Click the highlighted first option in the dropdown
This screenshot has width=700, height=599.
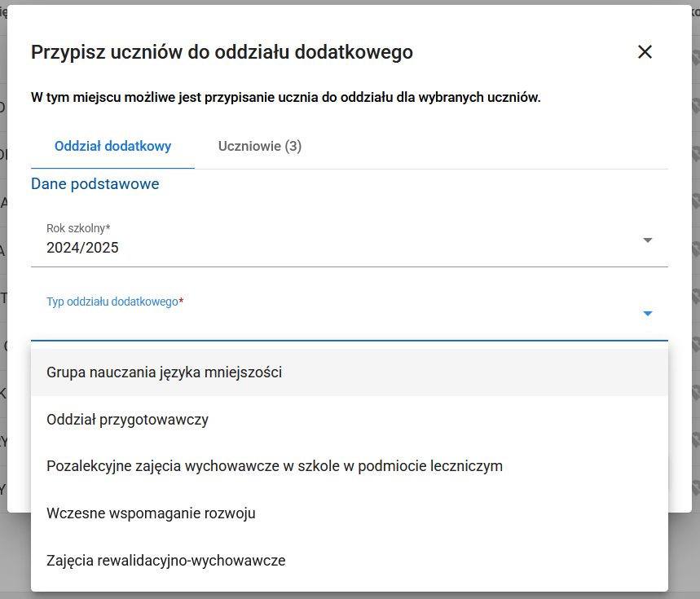coord(163,372)
